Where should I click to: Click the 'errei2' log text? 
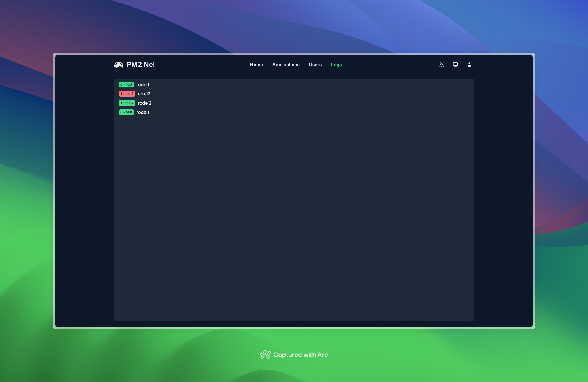pos(144,94)
